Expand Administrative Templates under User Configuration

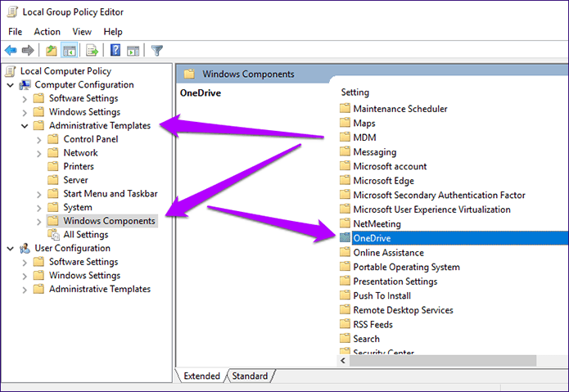pyautogui.click(x=25, y=290)
